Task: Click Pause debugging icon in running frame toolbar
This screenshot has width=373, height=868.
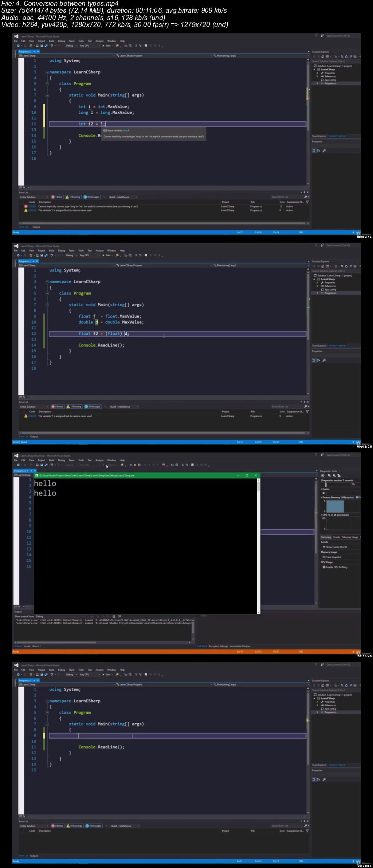Action: [130, 465]
